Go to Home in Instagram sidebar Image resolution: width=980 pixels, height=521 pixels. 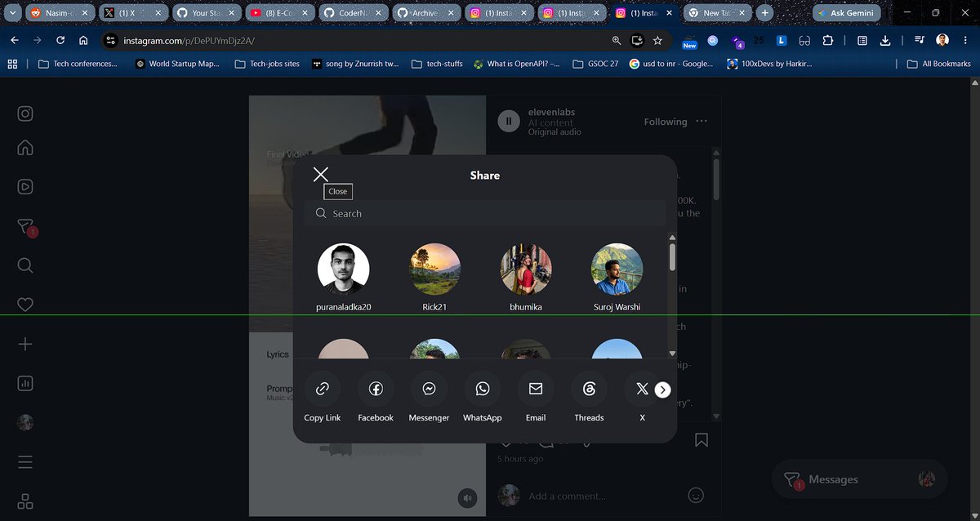point(25,148)
